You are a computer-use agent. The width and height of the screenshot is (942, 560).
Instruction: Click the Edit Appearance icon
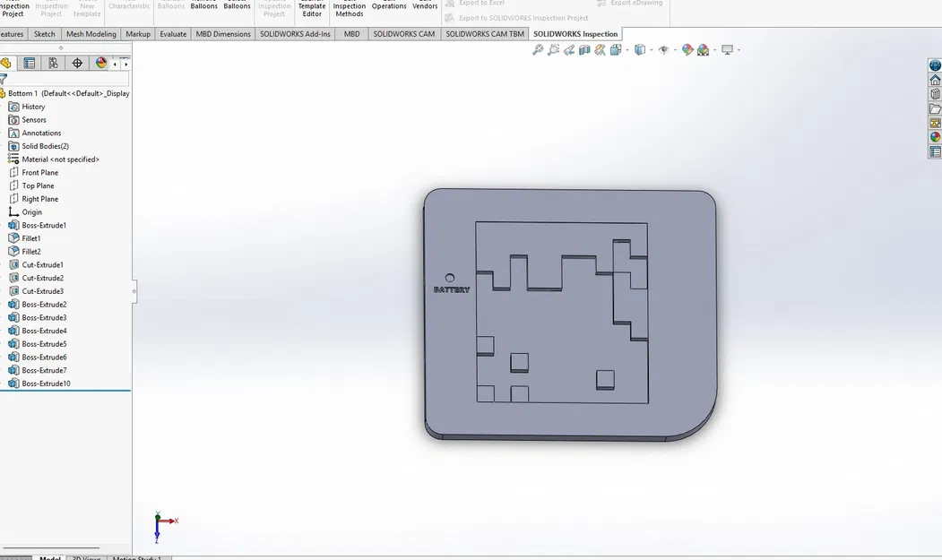(x=687, y=49)
